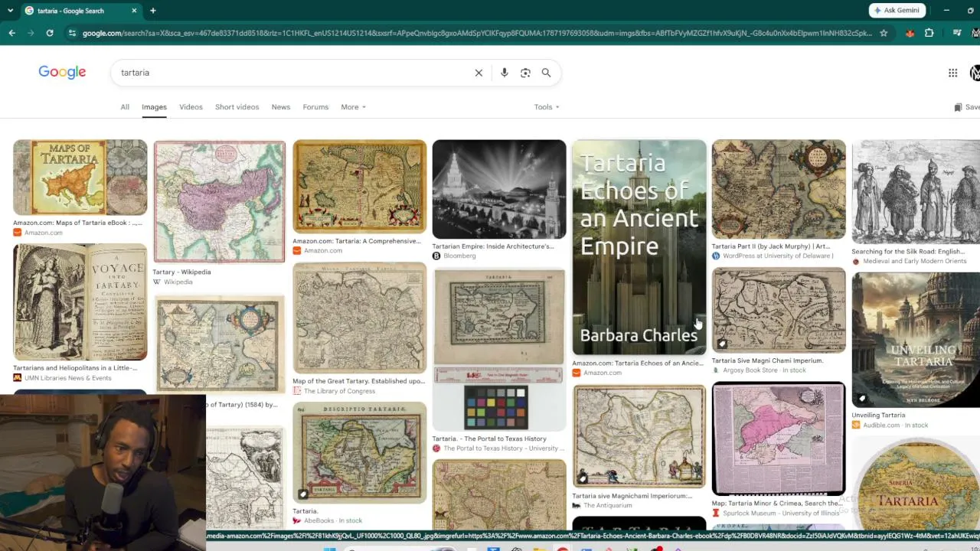Open the Forums tab

pos(315,107)
